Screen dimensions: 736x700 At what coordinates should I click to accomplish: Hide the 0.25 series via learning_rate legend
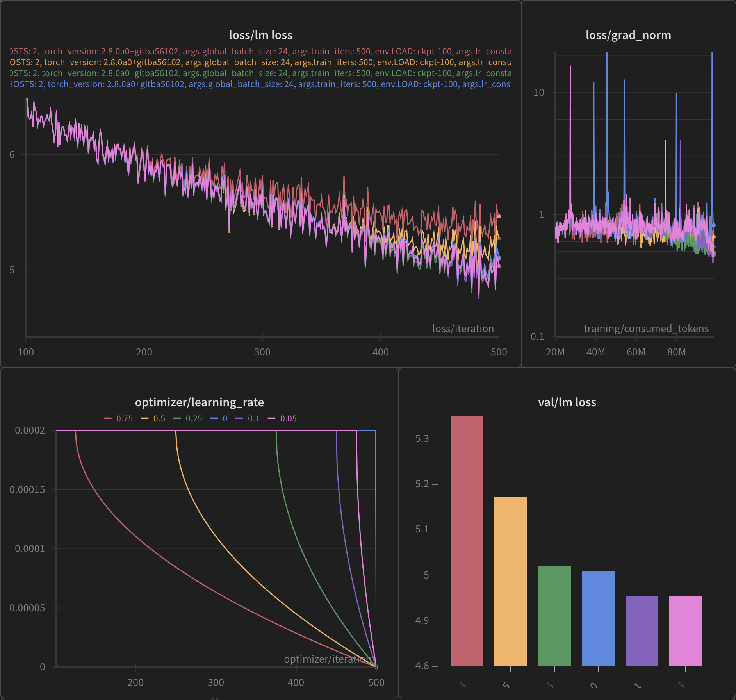click(x=188, y=419)
